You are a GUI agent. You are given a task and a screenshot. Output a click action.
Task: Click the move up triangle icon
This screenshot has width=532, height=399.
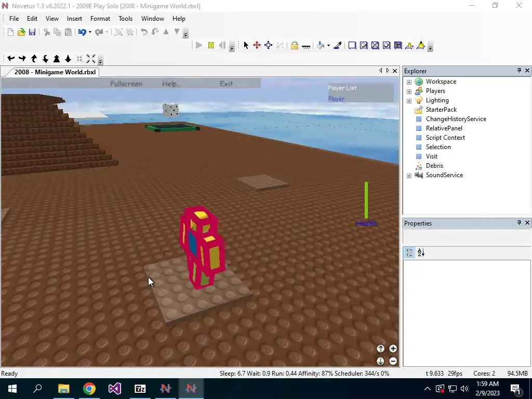[166, 32]
